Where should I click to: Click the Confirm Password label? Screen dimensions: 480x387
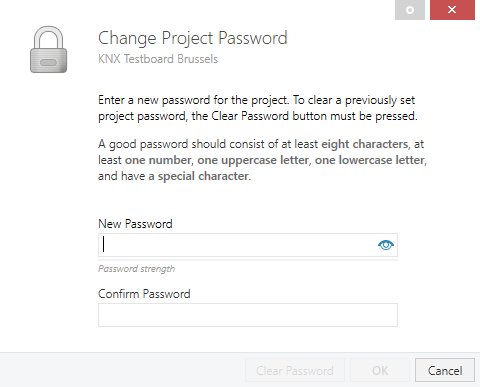pyautogui.click(x=144, y=294)
